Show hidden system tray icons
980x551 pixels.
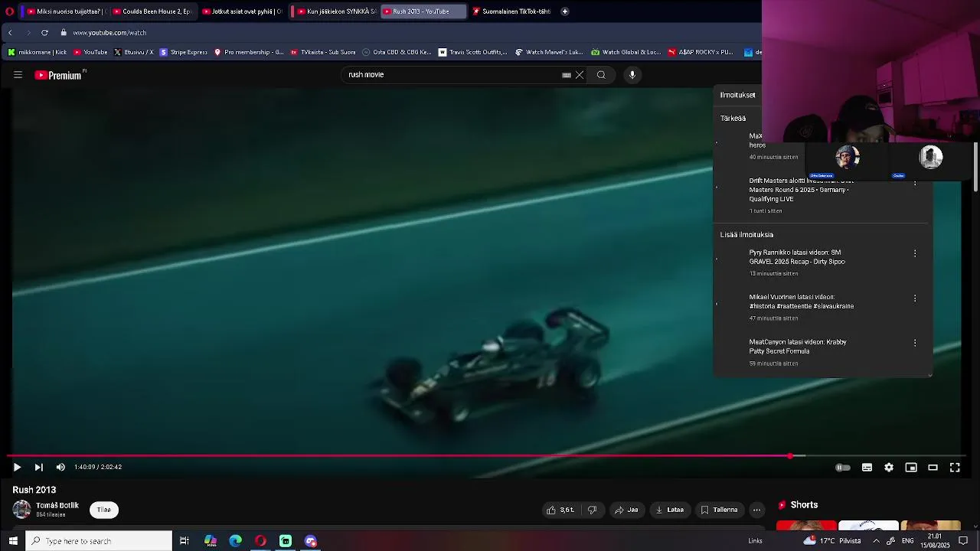point(876,541)
